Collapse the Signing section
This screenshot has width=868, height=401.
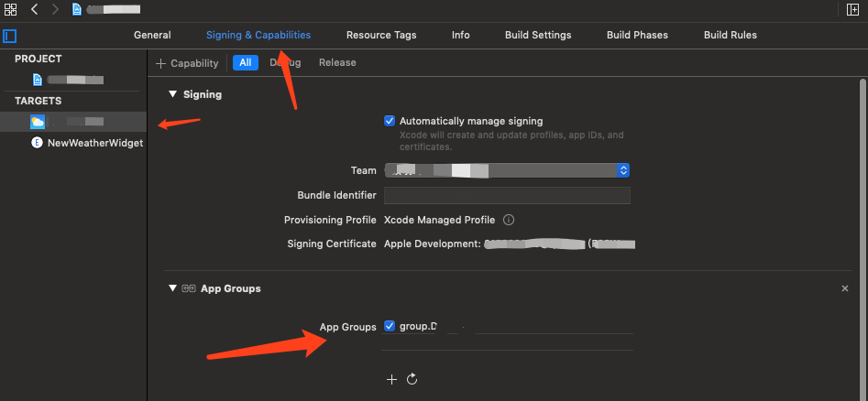tap(172, 94)
